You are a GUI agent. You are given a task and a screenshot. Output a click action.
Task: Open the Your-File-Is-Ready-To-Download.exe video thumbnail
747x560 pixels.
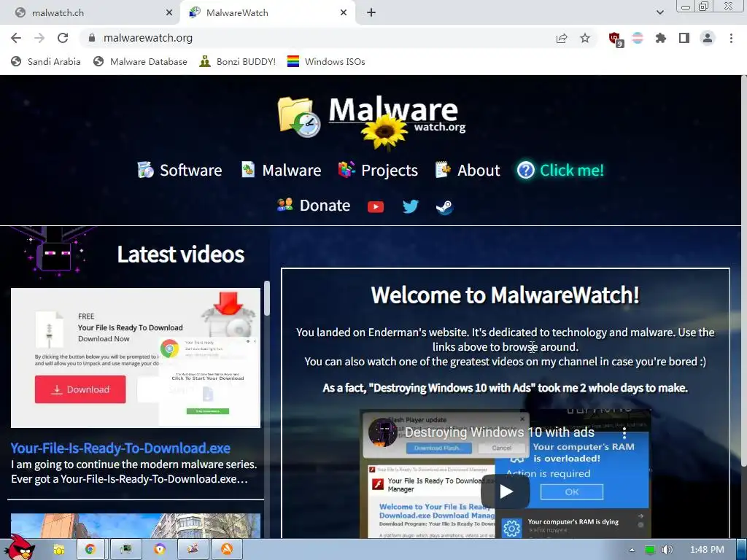(x=136, y=357)
